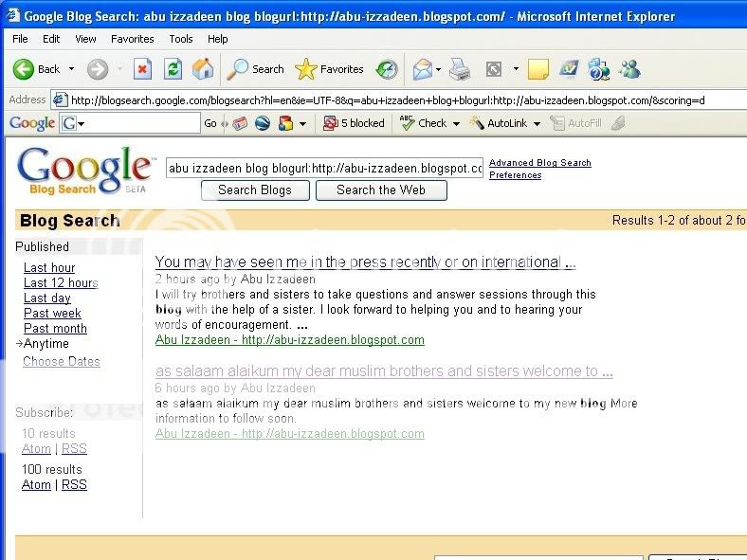
Task: Open the 'as salaam alaikum' result title
Action: (384, 370)
